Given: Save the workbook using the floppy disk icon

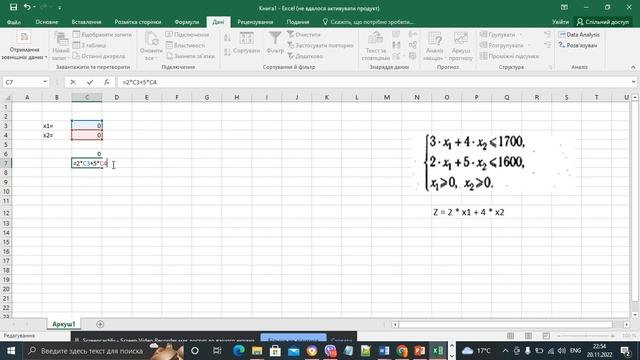Looking at the screenshot, I should point(13,7).
